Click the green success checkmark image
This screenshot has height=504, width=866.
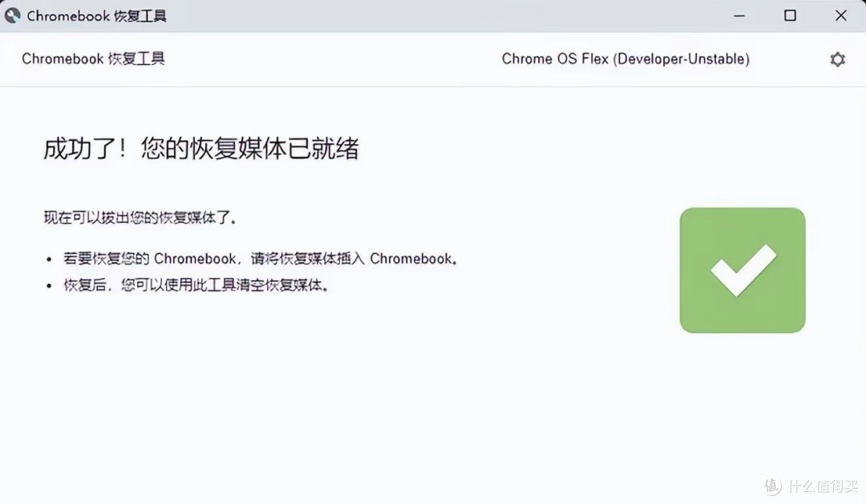point(743,271)
